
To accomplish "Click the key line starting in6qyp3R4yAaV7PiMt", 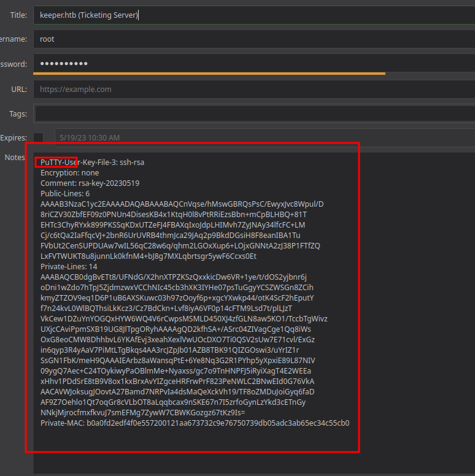I will pyautogui.click(x=170, y=350).
